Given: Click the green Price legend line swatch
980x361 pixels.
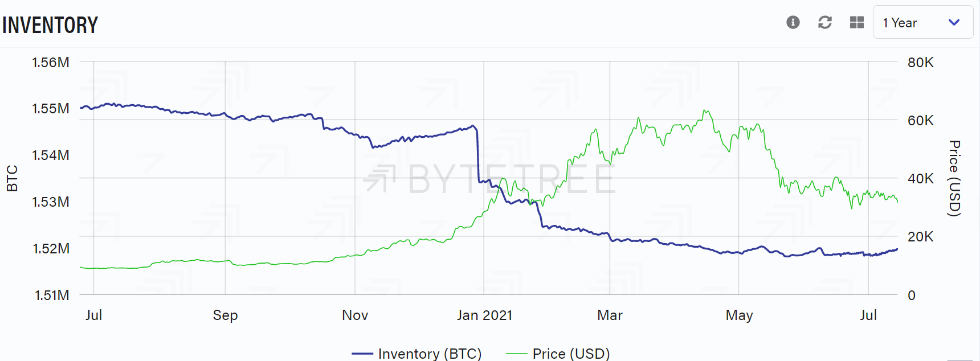Looking at the screenshot, I should click(516, 354).
